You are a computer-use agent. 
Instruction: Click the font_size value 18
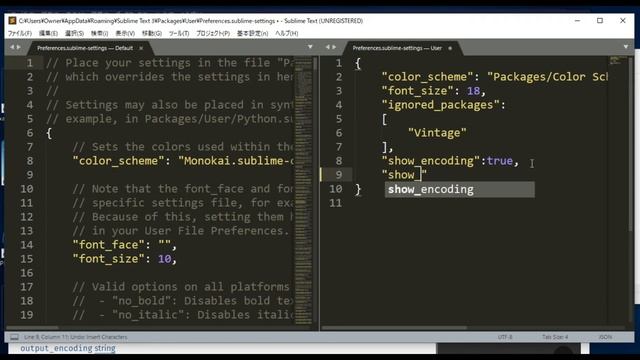coord(473,91)
